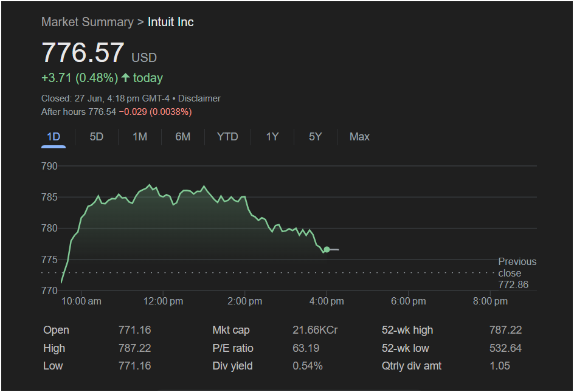Switch to the 1M chart tab
Image resolution: width=574 pixels, height=392 pixels.
[140, 137]
